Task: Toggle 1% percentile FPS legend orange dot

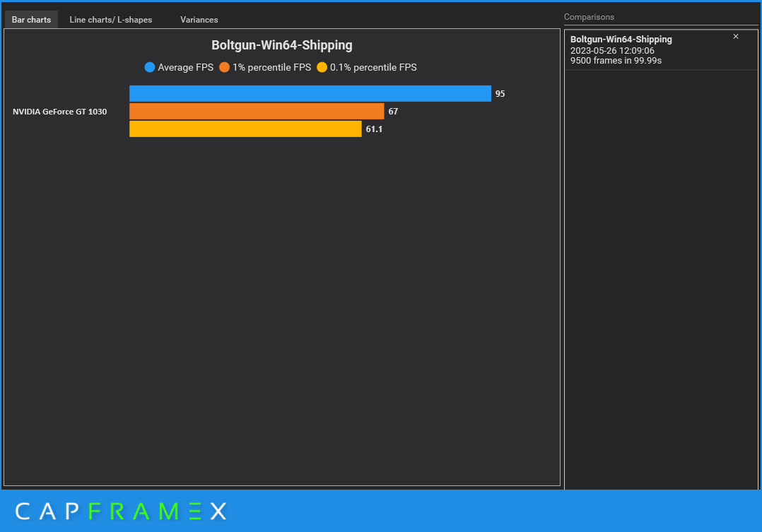Action: (x=224, y=68)
